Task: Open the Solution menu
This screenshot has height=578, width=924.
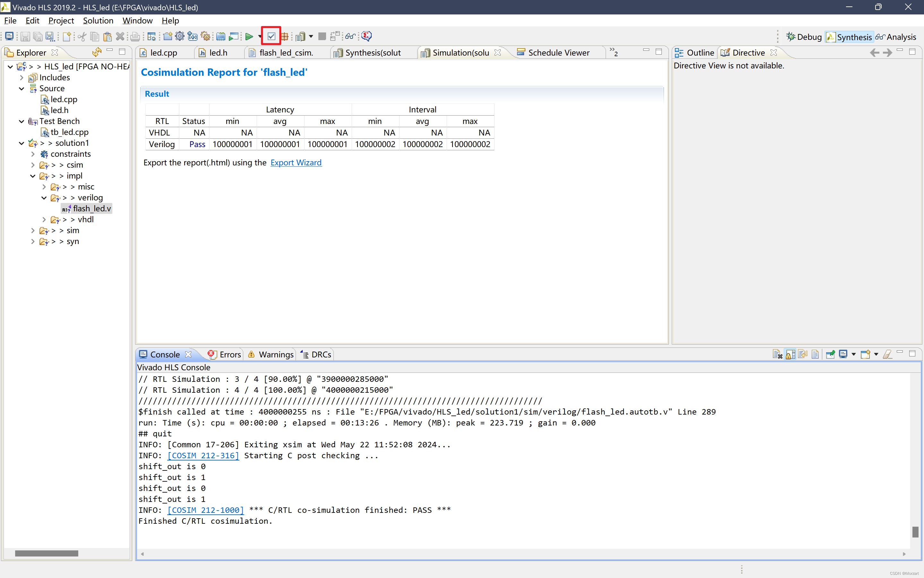Action: [x=98, y=21]
